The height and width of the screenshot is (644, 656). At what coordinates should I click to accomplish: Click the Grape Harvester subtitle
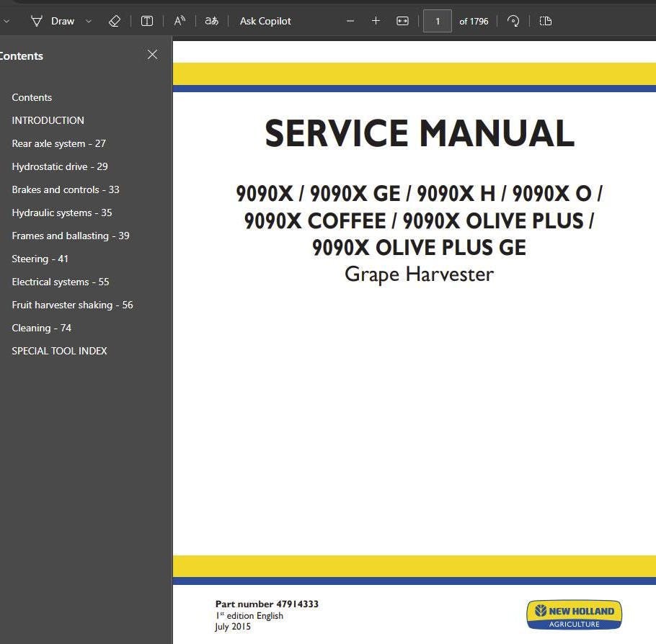point(420,274)
